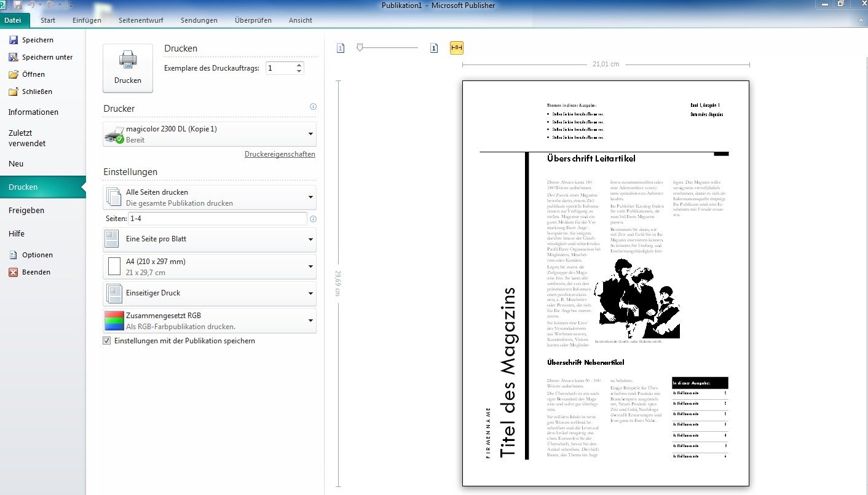The width and height of the screenshot is (868, 495).
Task: Click the 29,69 cm height measurement label
Action: pos(339,283)
